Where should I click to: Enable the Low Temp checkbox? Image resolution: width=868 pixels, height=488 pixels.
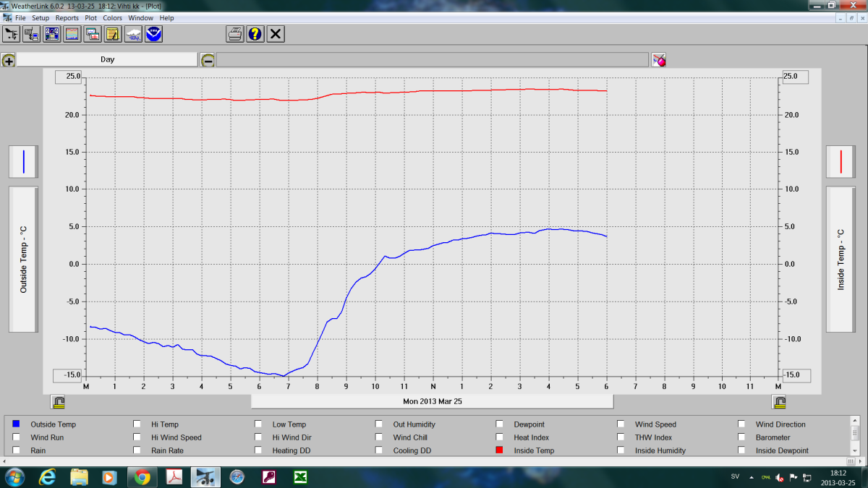(258, 424)
